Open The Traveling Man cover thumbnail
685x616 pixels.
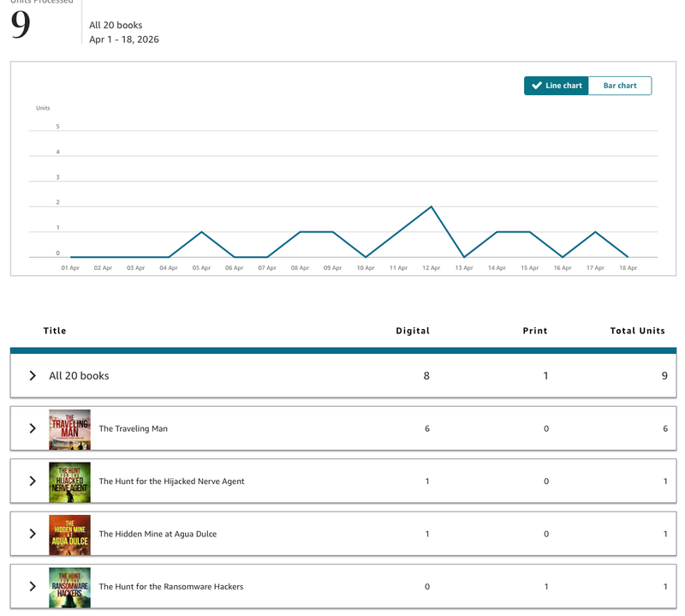coord(70,429)
